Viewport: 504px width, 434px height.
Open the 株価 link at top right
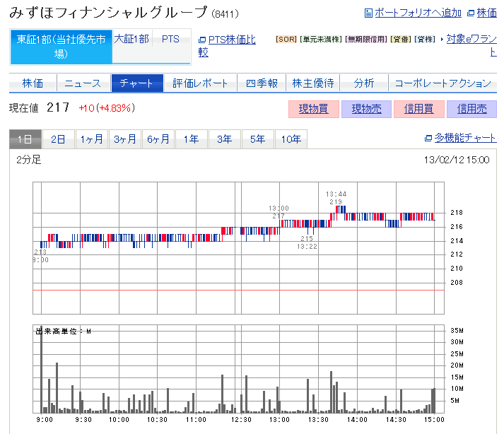[486, 13]
